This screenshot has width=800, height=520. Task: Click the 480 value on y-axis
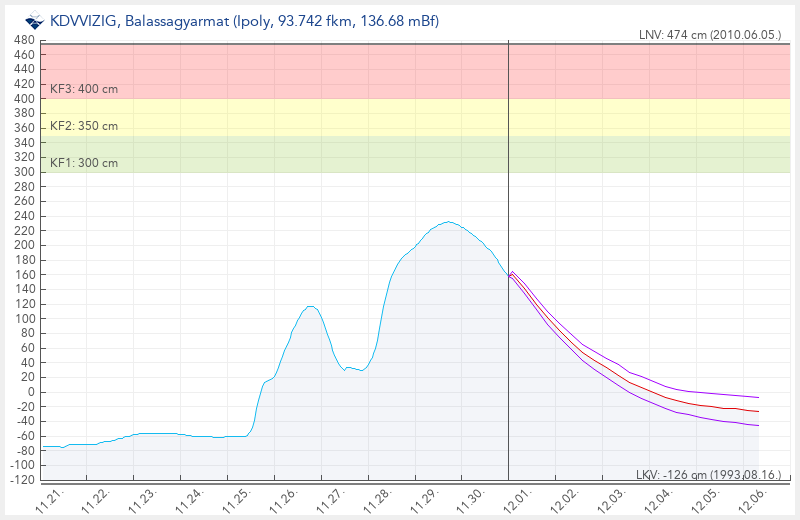click(23, 41)
